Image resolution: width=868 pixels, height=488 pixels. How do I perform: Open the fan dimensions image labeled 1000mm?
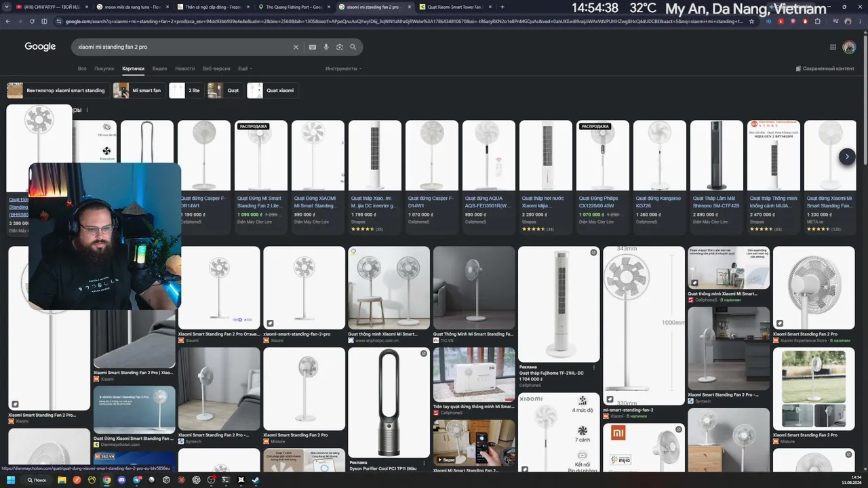(644, 325)
